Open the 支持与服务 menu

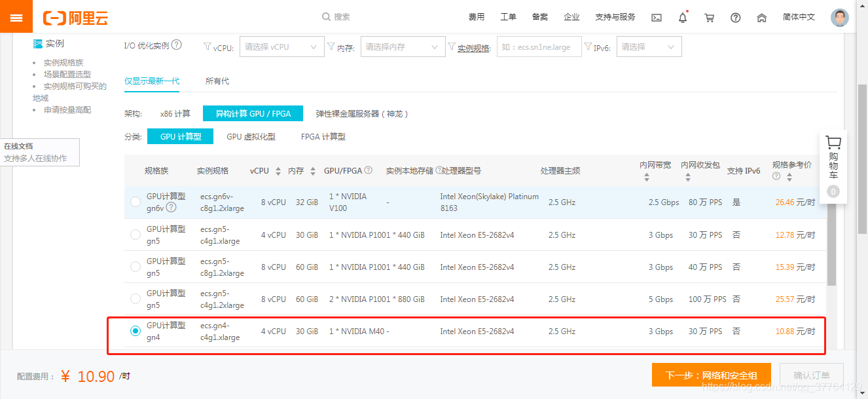click(x=615, y=17)
